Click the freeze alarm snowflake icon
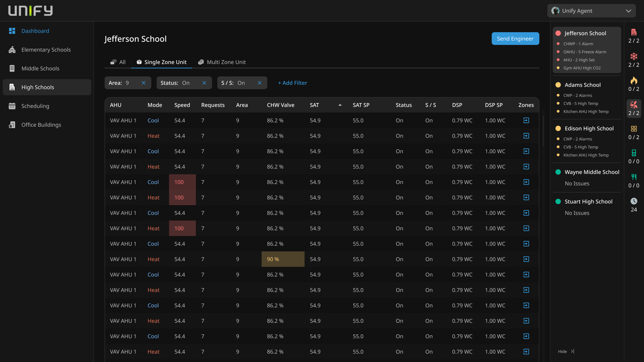The width and height of the screenshot is (644, 362). [634, 56]
